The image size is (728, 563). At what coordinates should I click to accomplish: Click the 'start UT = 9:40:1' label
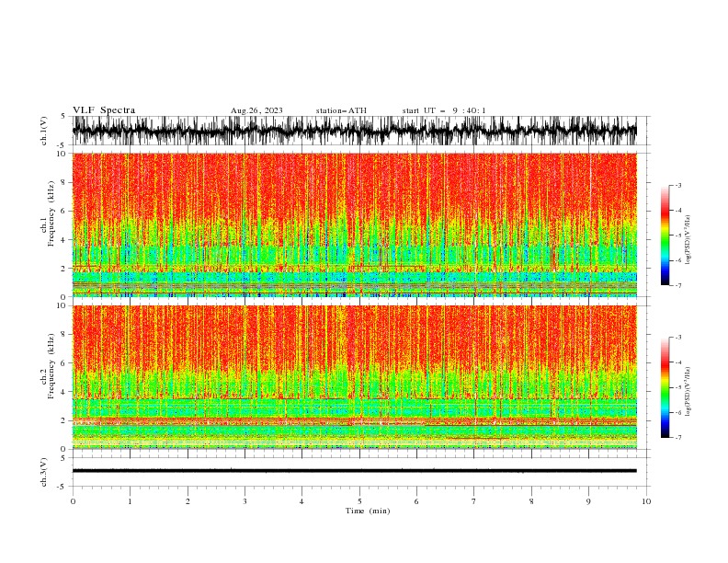(x=444, y=110)
